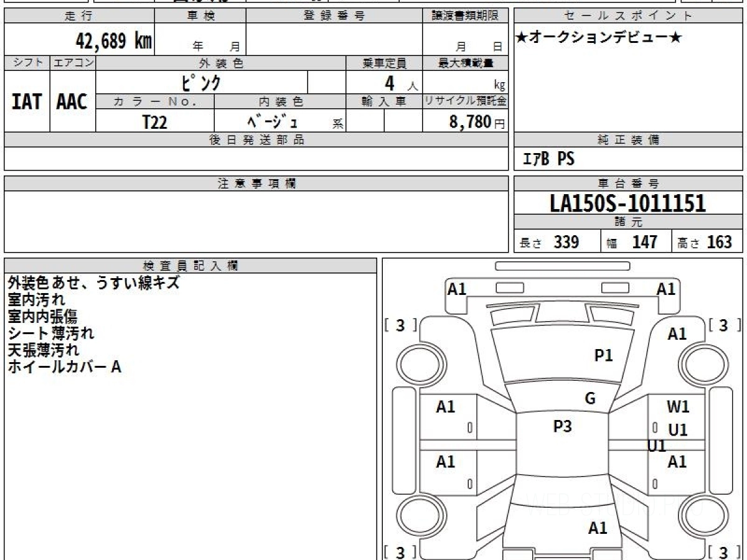Click the length value 長さ 339
747x560 pixels.
(x=549, y=242)
